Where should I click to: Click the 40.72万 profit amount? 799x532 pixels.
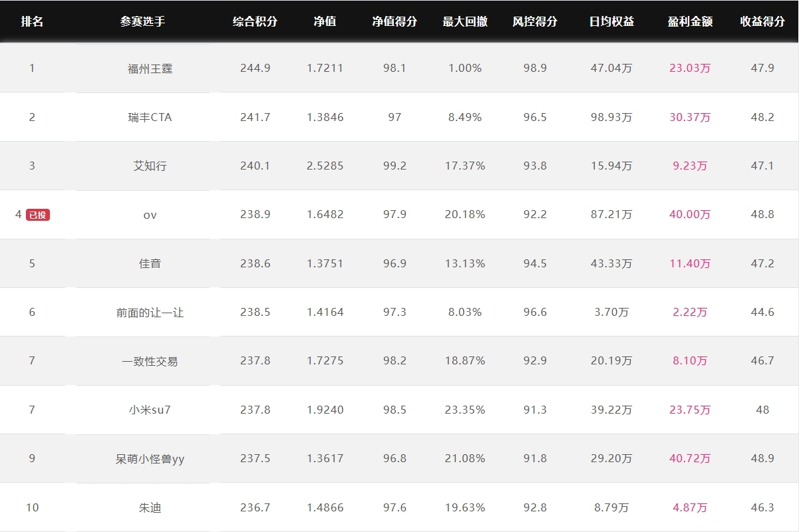pyautogui.click(x=690, y=458)
